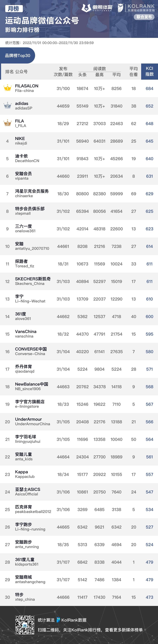Click the KCI指数 column header
The image size is (158, 644).
[x=150, y=72]
